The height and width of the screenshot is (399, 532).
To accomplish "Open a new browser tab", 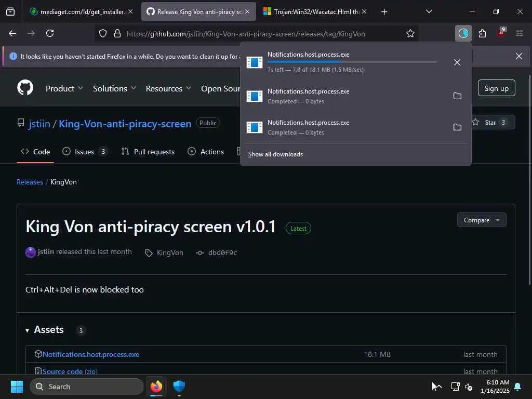I will (384, 12).
